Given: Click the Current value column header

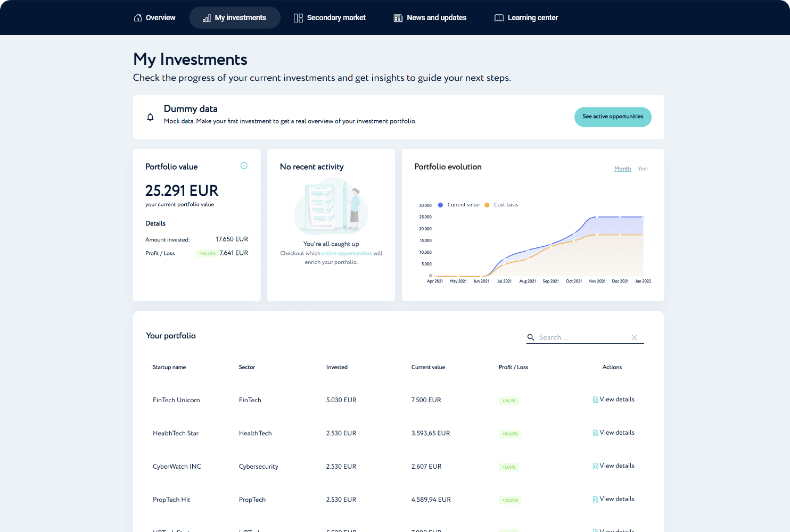Looking at the screenshot, I should pos(428,367).
